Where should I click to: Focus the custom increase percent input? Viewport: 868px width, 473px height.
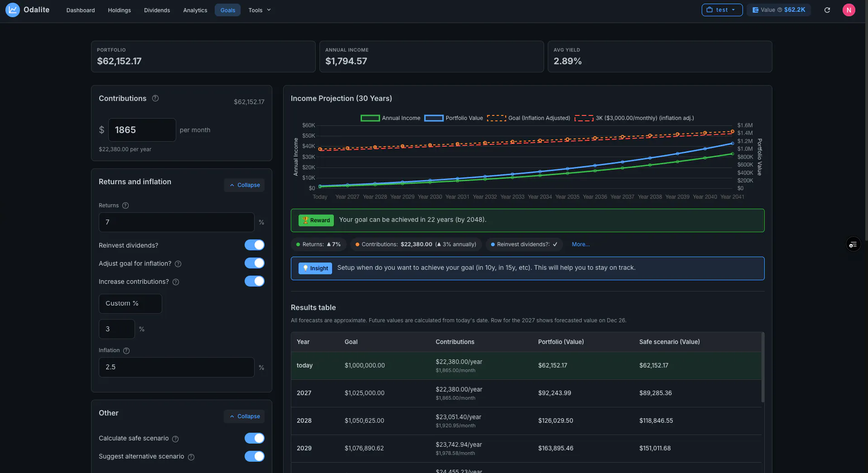[x=117, y=329]
